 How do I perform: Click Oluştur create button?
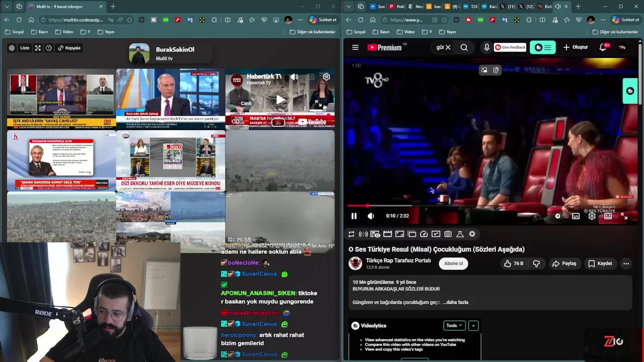pyautogui.click(x=575, y=47)
